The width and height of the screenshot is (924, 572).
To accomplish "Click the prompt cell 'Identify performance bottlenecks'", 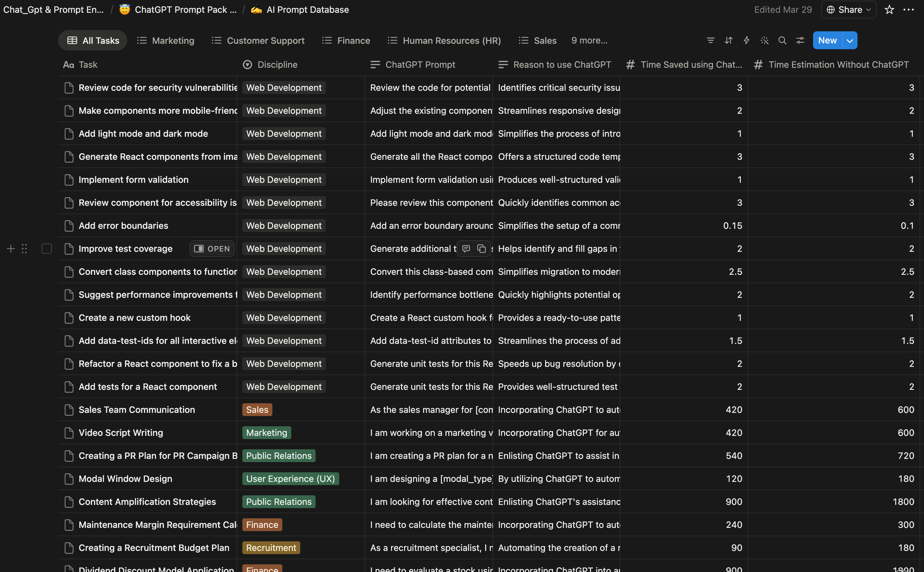I will point(429,295).
